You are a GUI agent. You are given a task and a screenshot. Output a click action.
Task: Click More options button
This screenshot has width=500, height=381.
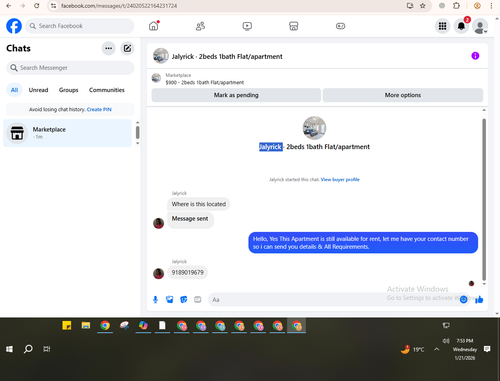coord(403,95)
